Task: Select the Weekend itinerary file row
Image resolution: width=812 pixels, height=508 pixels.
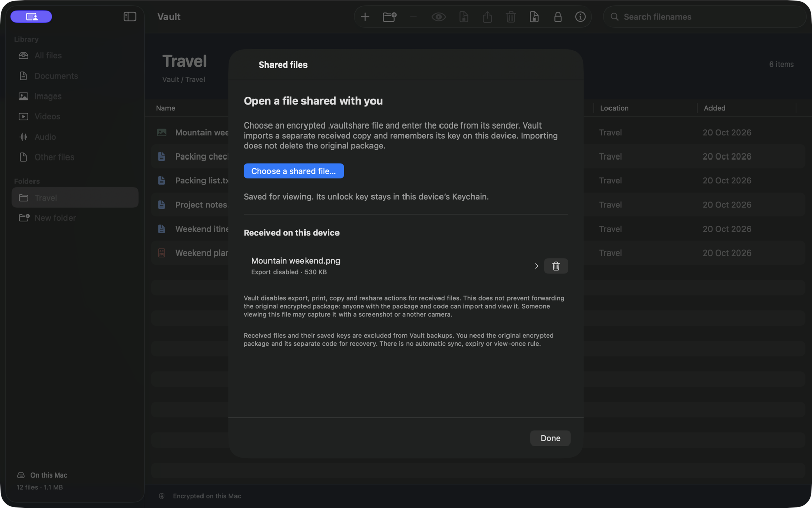Action: (x=478, y=229)
